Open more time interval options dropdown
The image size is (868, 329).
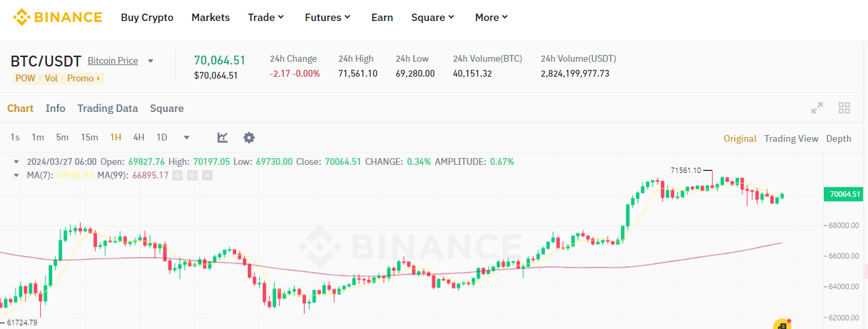pyautogui.click(x=187, y=138)
